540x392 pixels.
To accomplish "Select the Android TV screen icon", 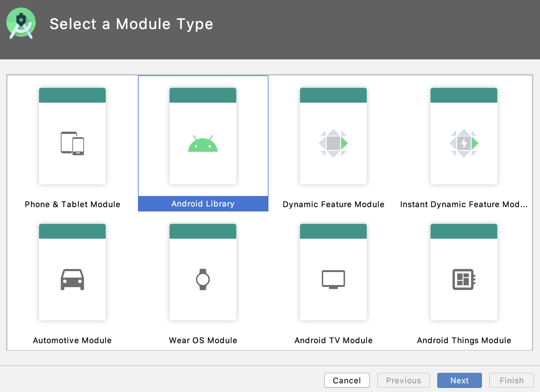I will coord(333,279).
